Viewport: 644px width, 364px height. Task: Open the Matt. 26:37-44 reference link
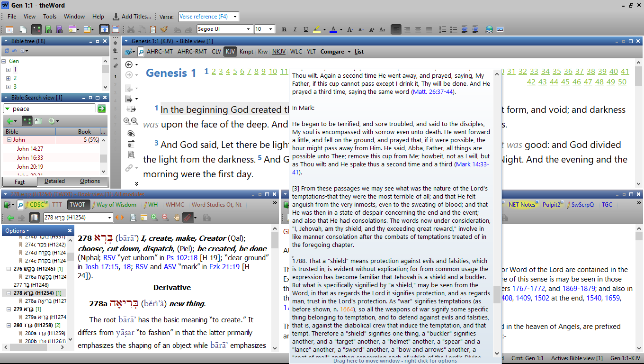433,91
